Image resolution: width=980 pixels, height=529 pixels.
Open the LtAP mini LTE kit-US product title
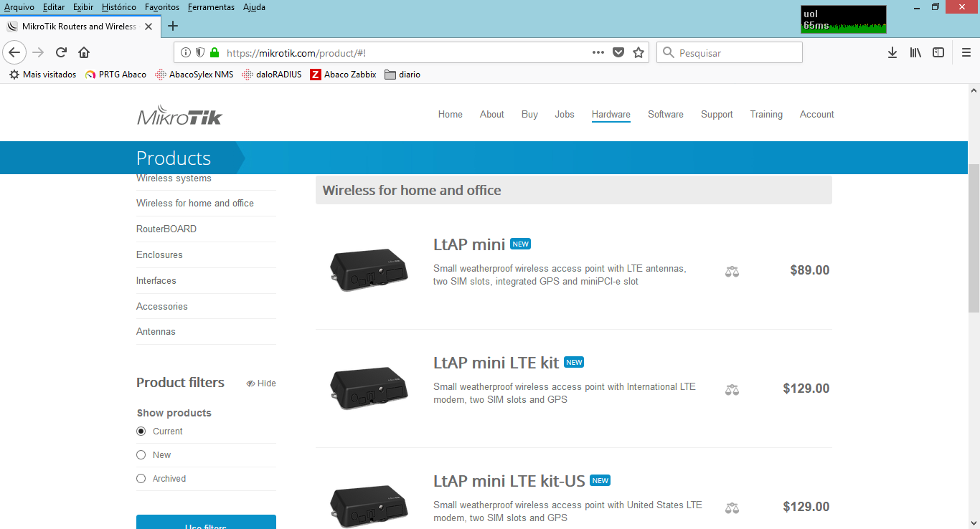(x=509, y=481)
